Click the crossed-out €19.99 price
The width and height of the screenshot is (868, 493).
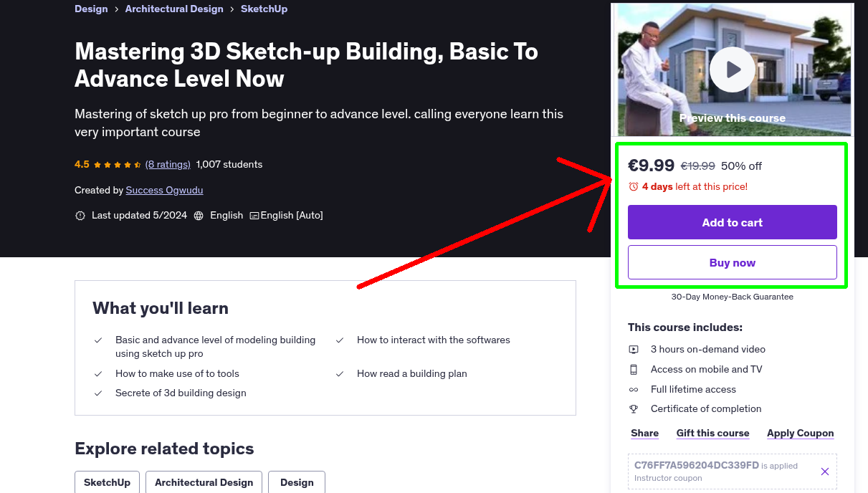click(697, 166)
